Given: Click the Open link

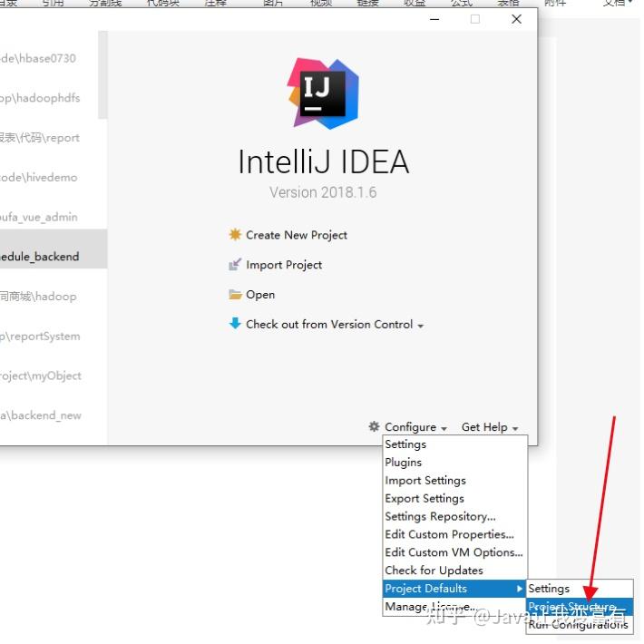Looking at the screenshot, I should tap(260, 295).
